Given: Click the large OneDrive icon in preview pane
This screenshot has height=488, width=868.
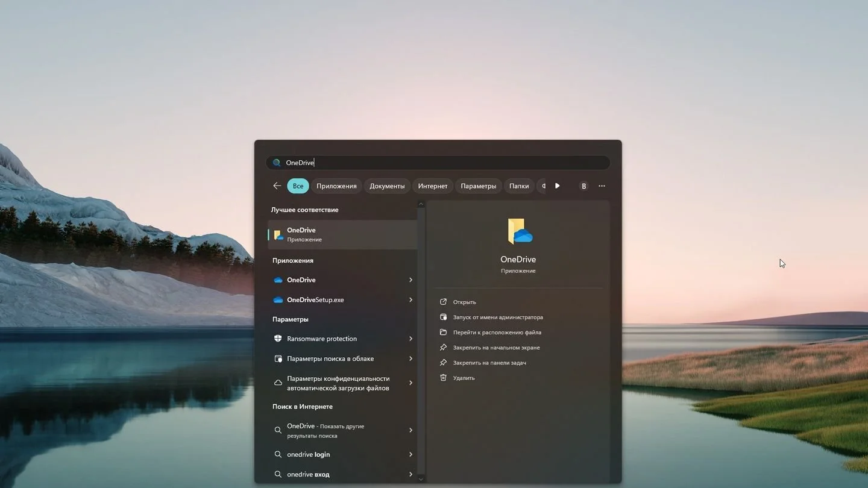Looking at the screenshot, I should [x=519, y=231].
